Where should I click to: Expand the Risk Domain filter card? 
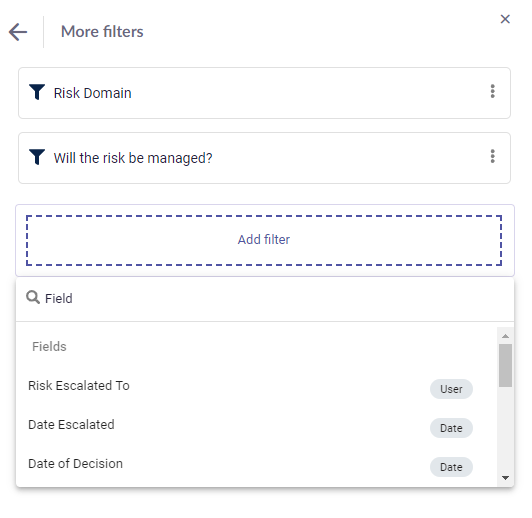pyautogui.click(x=264, y=93)
